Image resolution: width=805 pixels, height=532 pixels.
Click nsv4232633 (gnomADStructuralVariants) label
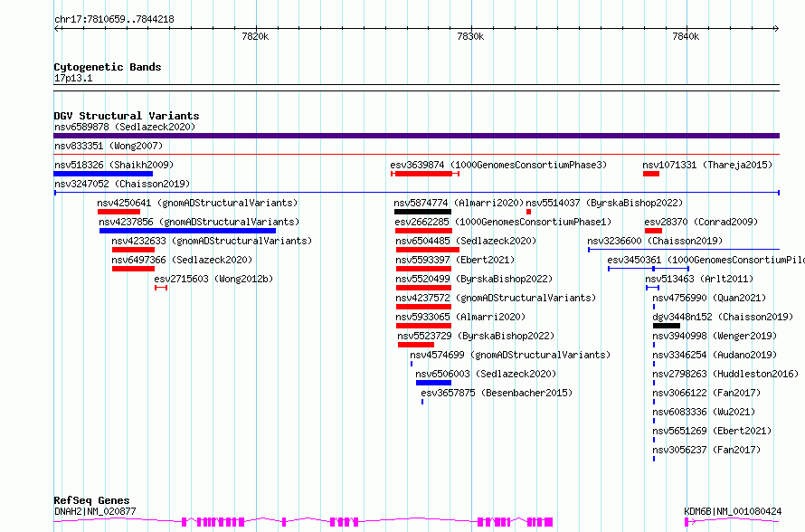pos(212,241)
